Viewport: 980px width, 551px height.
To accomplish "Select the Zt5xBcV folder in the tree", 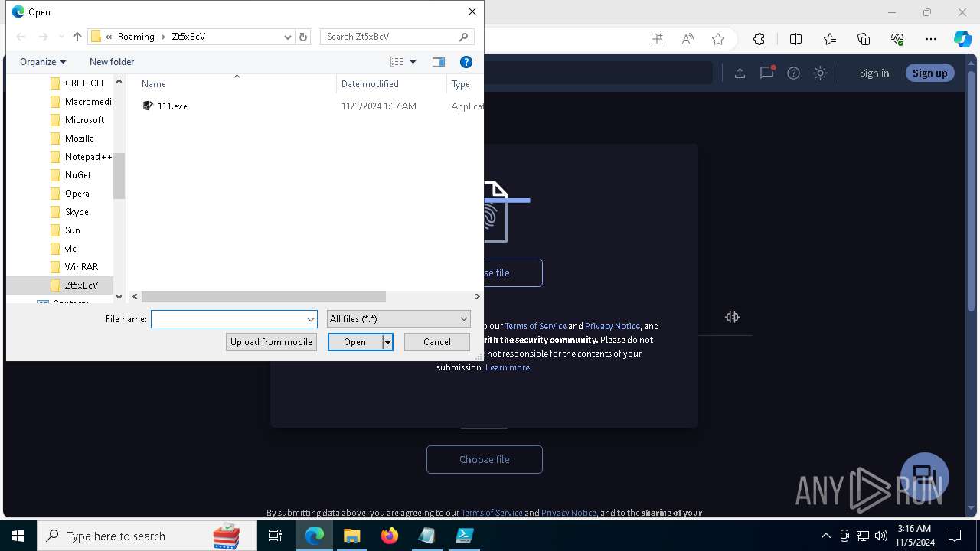I will coord(81,285).
